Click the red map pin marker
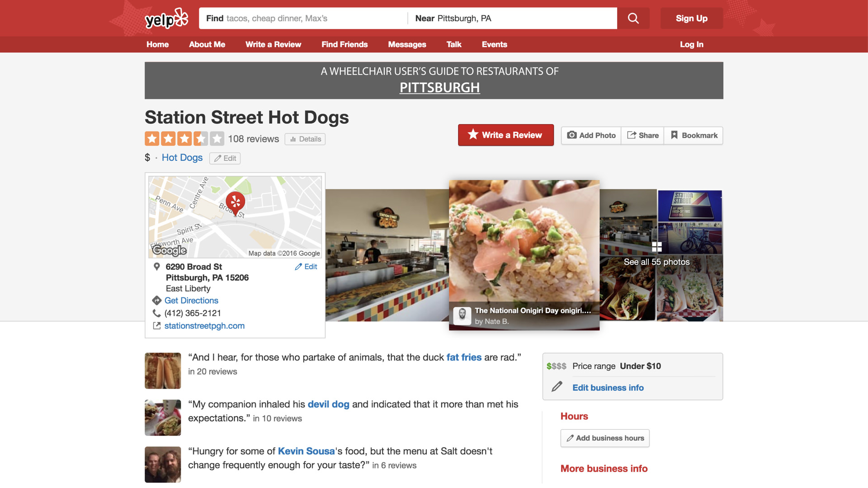The height and width of the screenshot is (488, 868). pyautogui.click(x=236, y=202)
